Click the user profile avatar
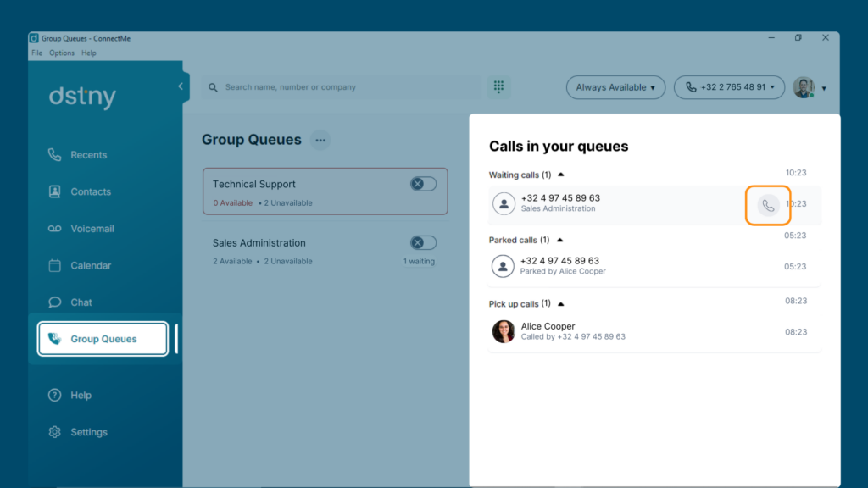The height and width of the screenshot is (488, 868). click(804, 87)
